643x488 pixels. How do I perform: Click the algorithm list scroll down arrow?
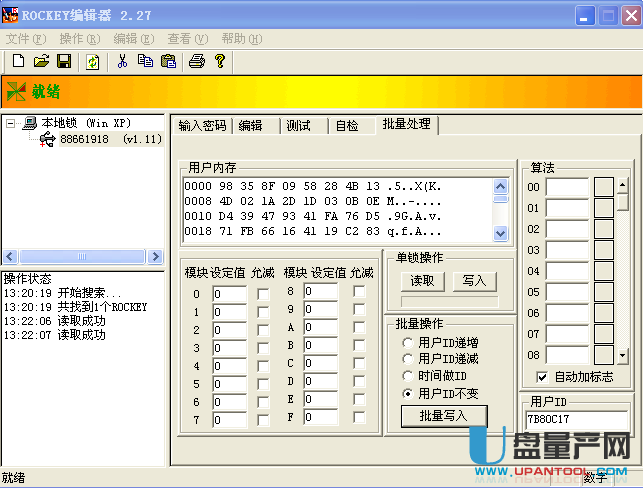[622, 356]
